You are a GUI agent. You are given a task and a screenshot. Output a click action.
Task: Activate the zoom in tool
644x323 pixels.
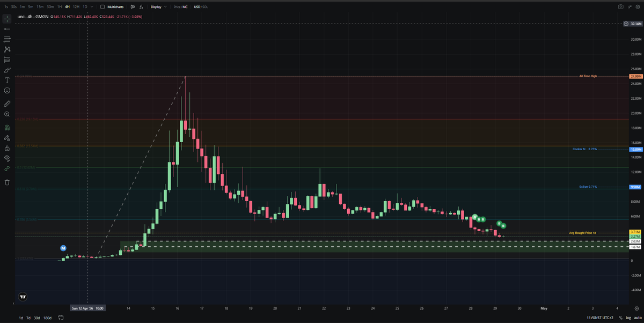[7, 114]
